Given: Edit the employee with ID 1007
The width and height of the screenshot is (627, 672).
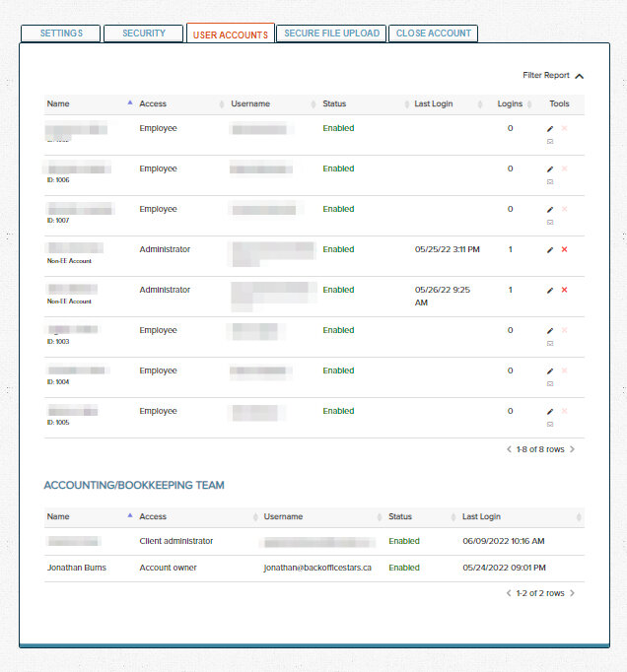Looking at the screenshot, I should click(x=550, y=210).
